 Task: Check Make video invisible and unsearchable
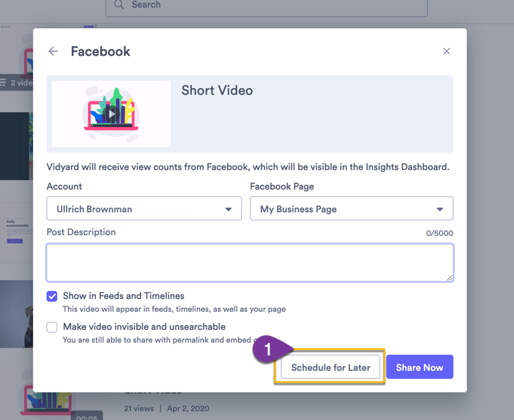pyautogui.click(x=52, y=327)
